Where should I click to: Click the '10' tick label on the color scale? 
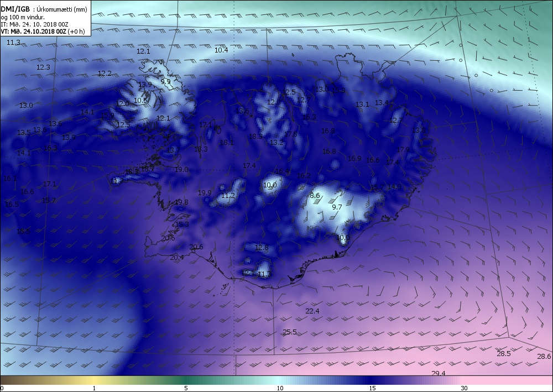coord(280,389)
